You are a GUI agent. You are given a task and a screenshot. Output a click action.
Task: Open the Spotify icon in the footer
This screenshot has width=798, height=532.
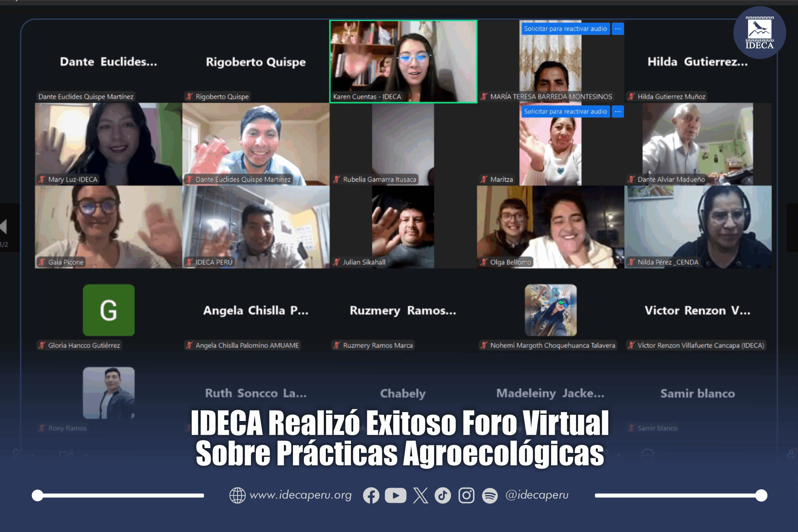[x=489, y=495]
